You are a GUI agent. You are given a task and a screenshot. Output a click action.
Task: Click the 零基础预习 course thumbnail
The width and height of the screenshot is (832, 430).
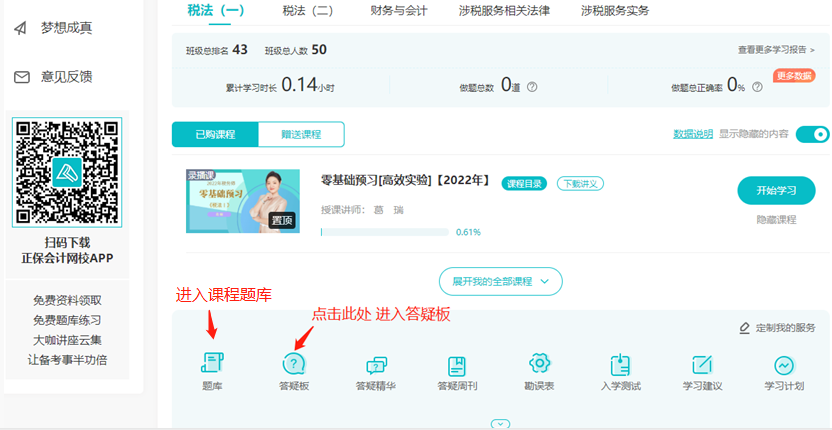click(x=242, y=200)
